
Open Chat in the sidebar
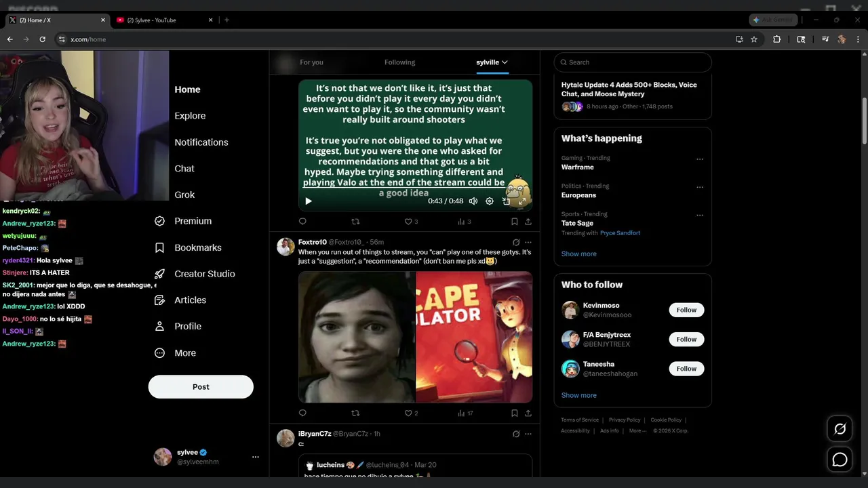coord(184,169)
